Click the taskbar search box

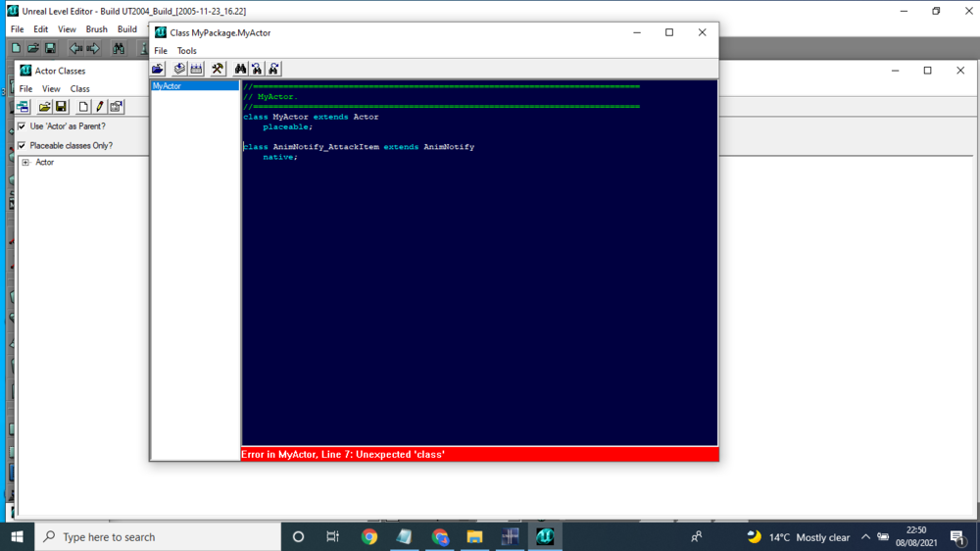coord(158,536)
